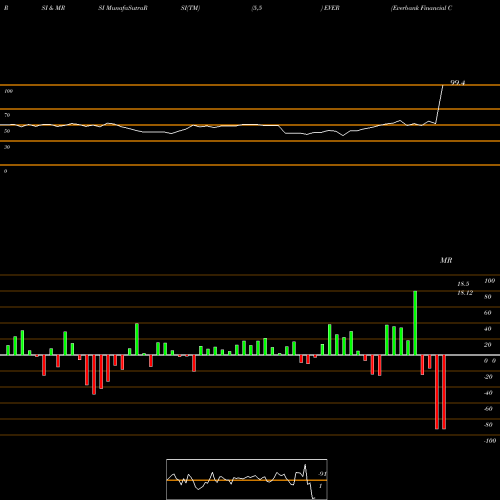Click the 'SI MunafaSutraR' header label
This screenshot has width=500, height=500.
click(123, 8)
